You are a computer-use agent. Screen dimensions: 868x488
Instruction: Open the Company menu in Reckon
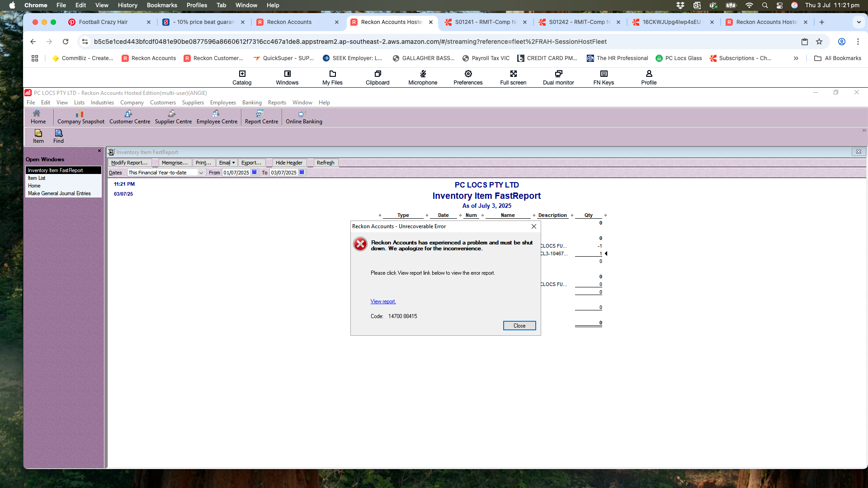click(132, 103)
